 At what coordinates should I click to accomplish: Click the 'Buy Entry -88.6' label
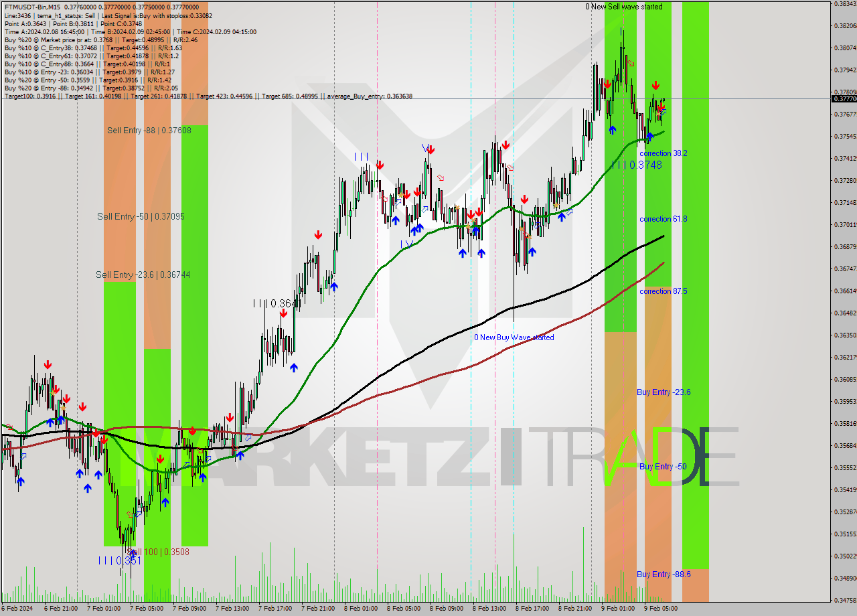pos(663,574)
